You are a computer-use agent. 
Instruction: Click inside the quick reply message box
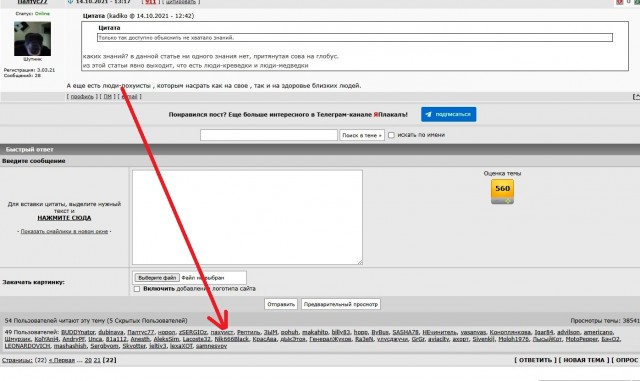point(247,217)
